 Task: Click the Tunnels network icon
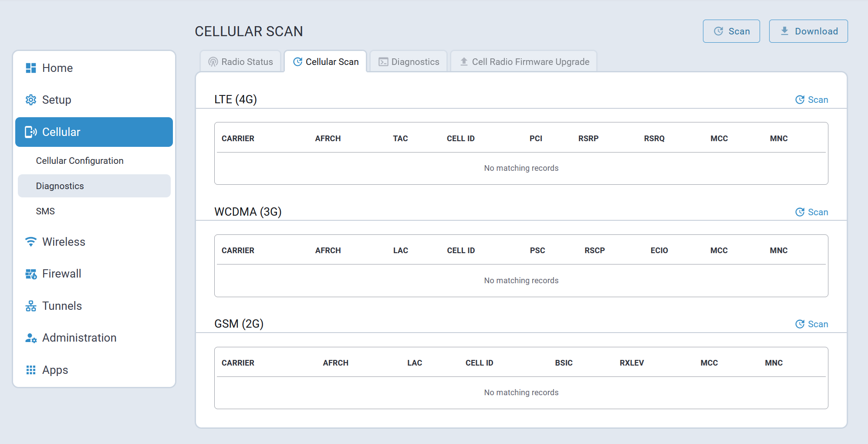(x=31, y=306)
